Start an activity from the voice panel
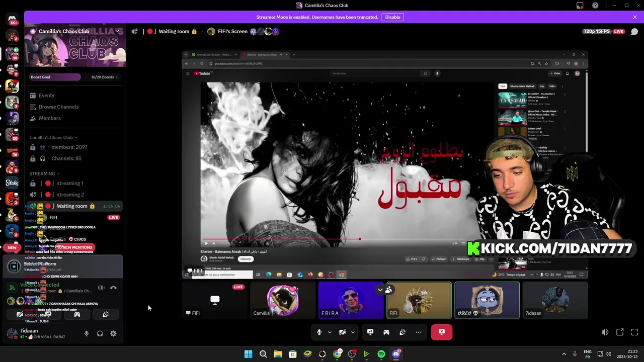The height and width of the screenshot is (362, 644). click(x=77, y=314)
